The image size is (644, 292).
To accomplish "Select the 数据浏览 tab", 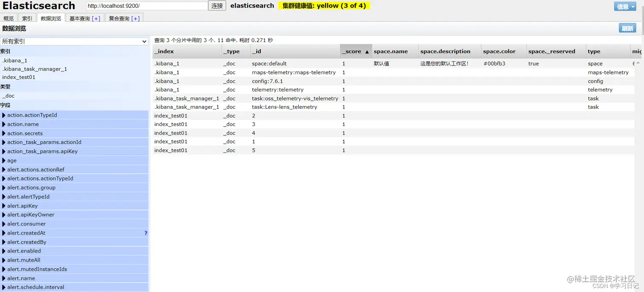I will click(x=51, y=18).
